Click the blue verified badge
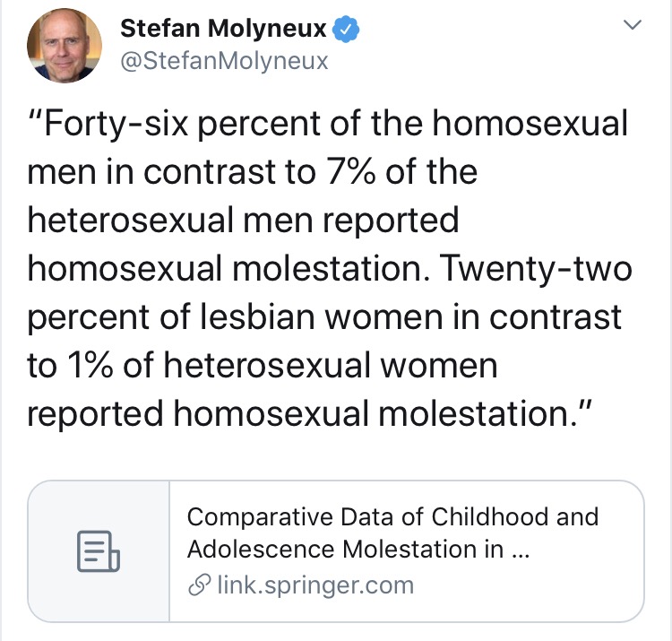This screenshot has width=672, height=641. pyautogui.click(x=346, y=29)
